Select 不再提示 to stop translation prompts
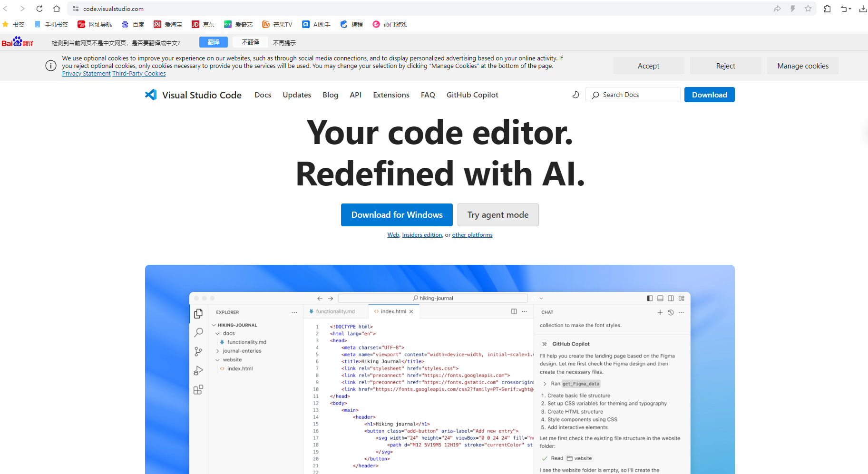 [284, 43]
